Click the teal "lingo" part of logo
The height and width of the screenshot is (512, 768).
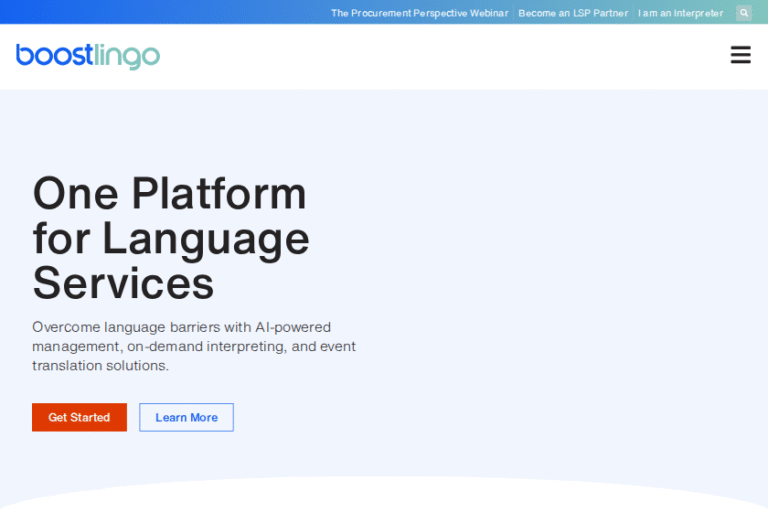tap(127, 57)
